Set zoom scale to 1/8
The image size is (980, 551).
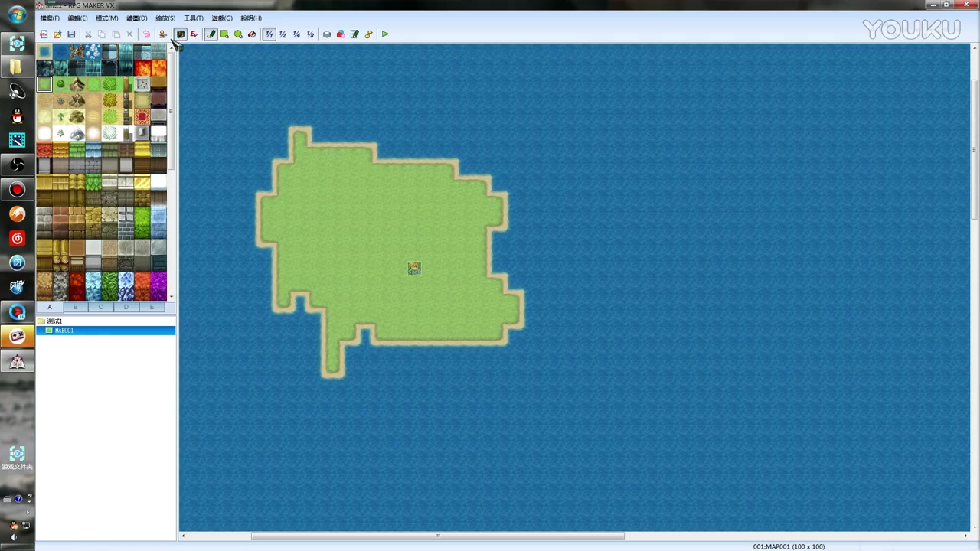point(310,34)
